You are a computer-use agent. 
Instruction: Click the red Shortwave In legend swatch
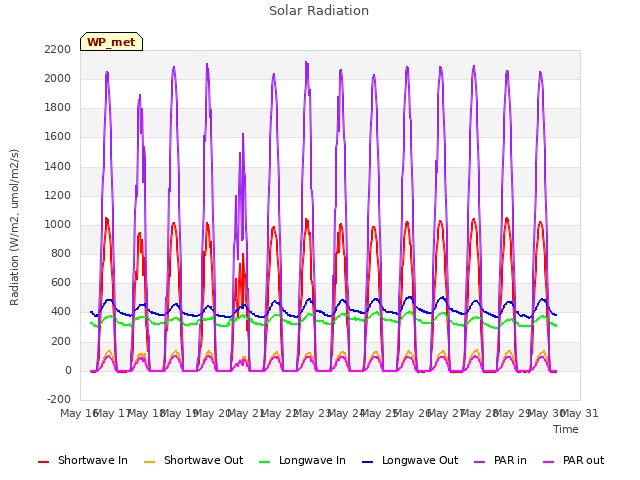(43, 462)
